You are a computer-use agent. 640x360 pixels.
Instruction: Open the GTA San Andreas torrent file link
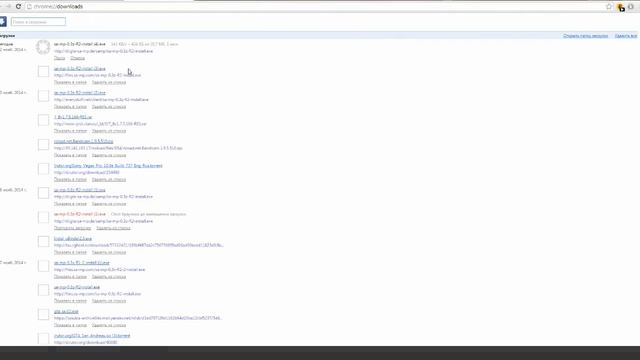(x=92, y=336)
